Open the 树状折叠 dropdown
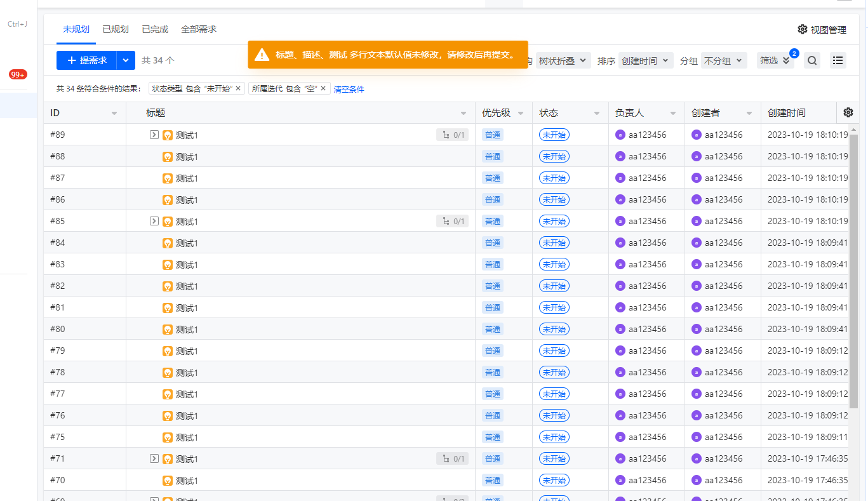The width and height of the screenshot is (868, 501). (x=563, y=61)
